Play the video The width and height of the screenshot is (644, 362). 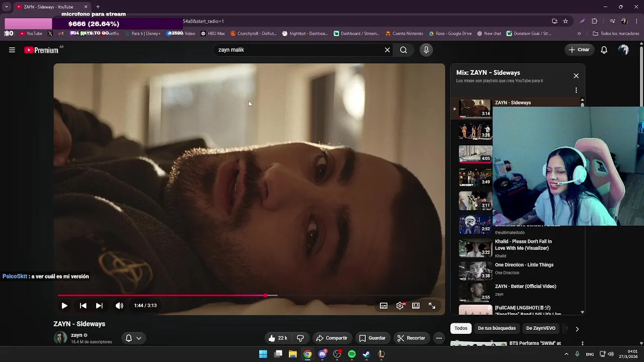click(x=64, y=305)
